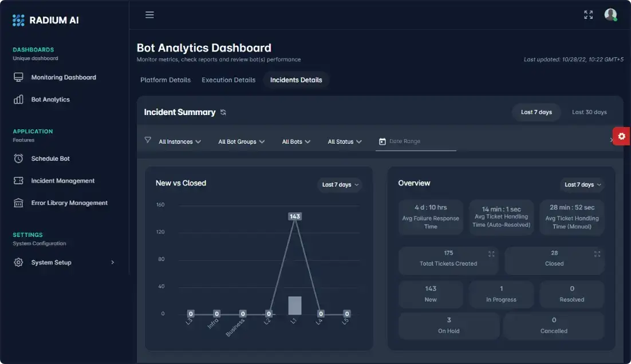Click the calendar icon in Date Range

click(382, 141)
